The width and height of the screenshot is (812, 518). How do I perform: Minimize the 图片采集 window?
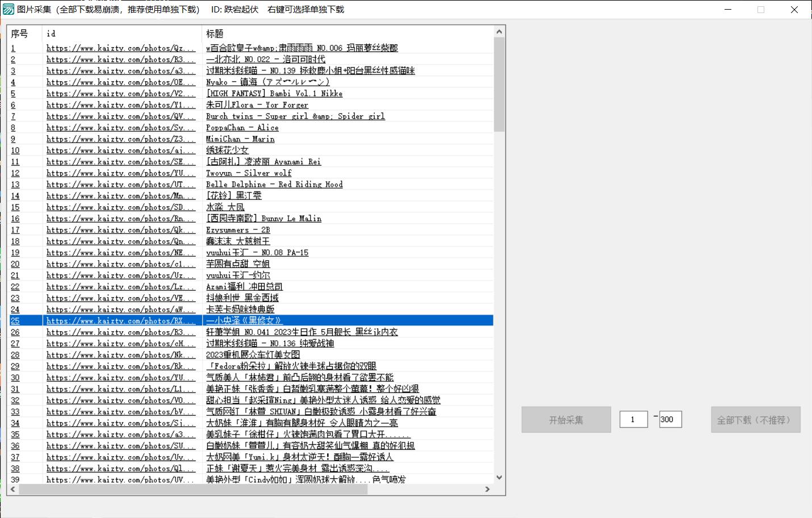tap(728, 10)
